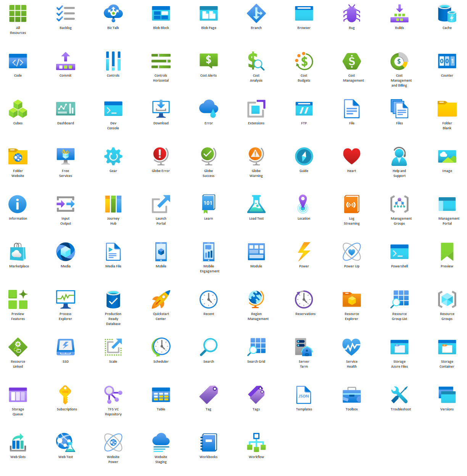Open the TFS VC Repository icon

tap(113, 395)
